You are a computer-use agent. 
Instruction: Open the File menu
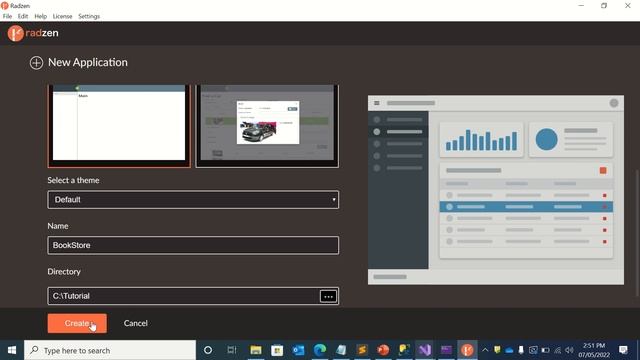(x=7, y=16)
